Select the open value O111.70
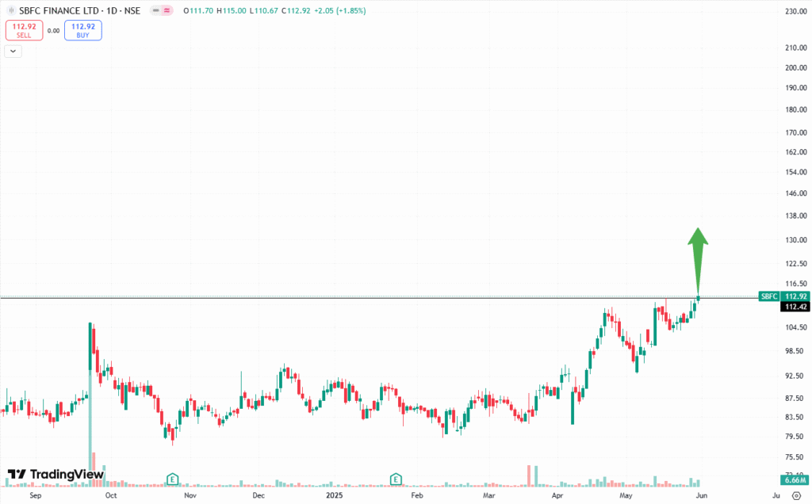Image resolution: width=812 pixels, height=504 pixels. 198,10
